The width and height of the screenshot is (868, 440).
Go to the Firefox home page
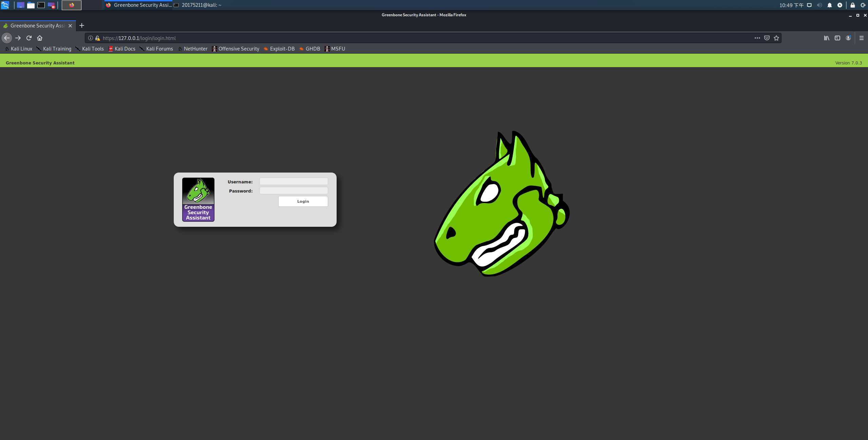pyautogui.click(x=40, y=38)
